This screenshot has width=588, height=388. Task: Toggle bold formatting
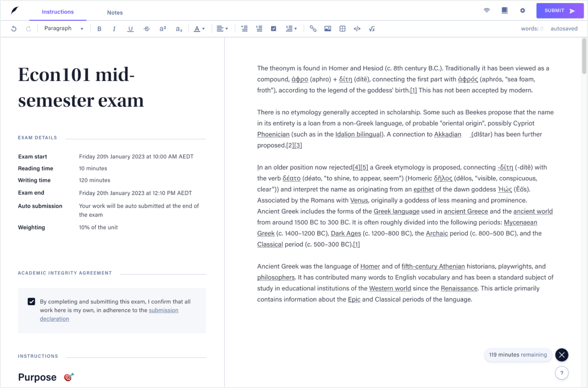(100, 29)
